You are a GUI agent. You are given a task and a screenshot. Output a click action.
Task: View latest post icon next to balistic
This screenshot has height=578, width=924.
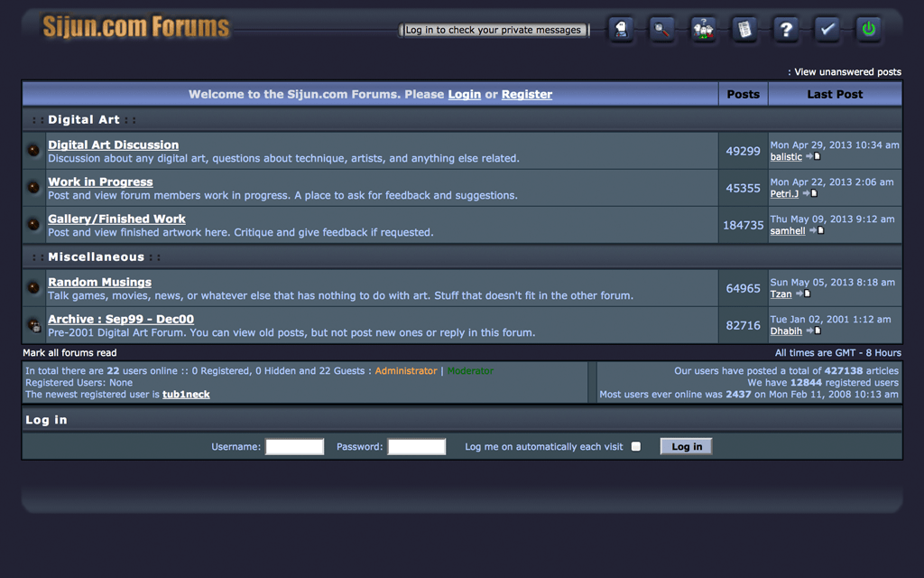pos(812,157)
